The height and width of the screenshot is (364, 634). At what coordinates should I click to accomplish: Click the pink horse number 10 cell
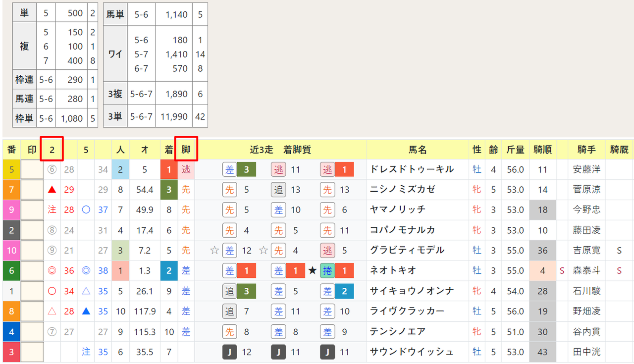coord(11,250)
